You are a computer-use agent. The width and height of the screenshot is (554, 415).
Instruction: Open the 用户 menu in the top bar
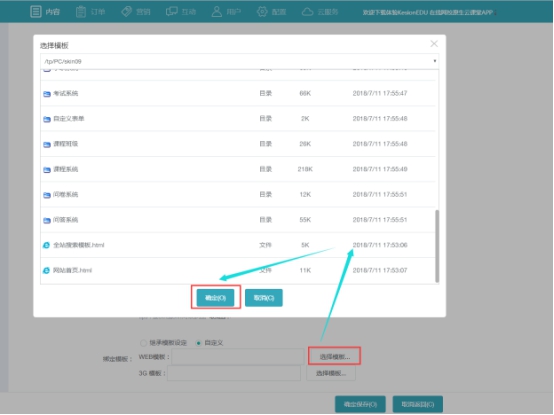[226, 12]
